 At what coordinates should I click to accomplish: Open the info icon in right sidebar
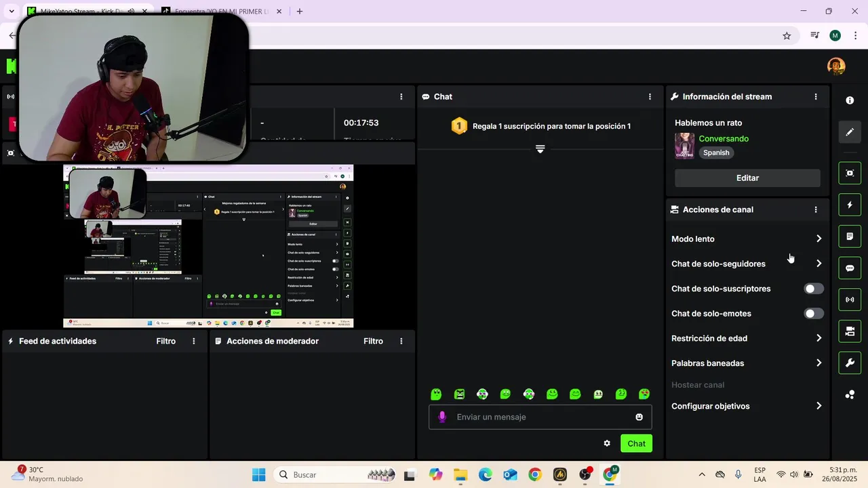(850, 100)
